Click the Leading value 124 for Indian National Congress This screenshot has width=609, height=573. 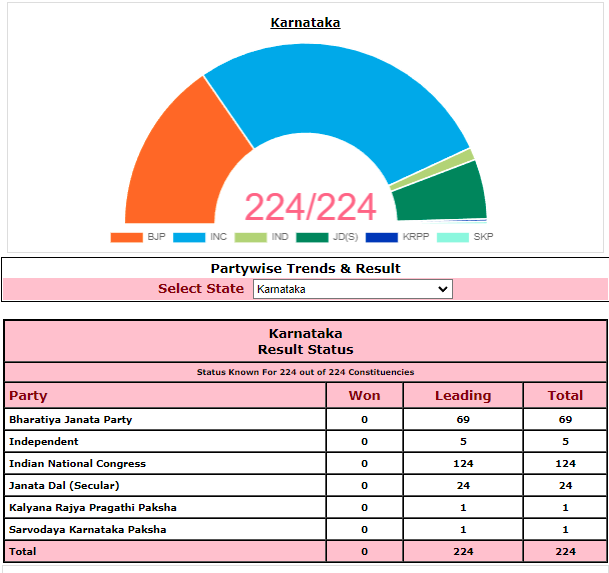point(463,463)
